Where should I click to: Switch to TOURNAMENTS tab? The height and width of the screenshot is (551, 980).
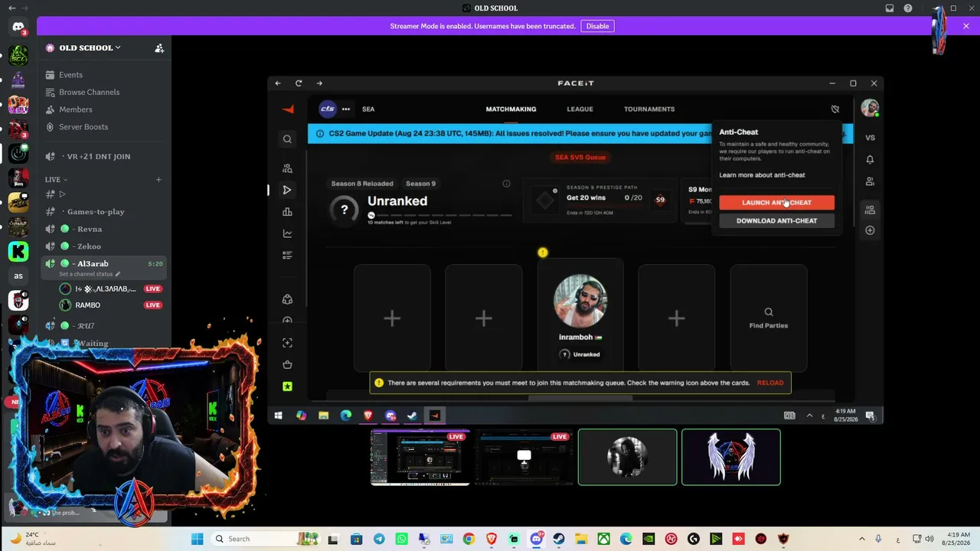click(649, 109)
